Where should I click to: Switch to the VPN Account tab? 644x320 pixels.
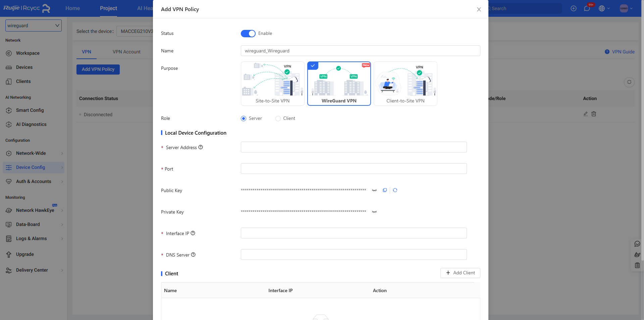[126, 52]
